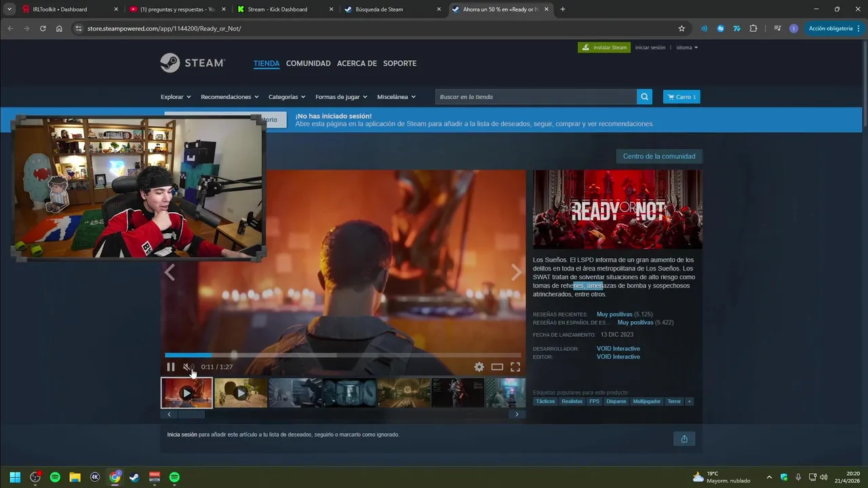Select the fourth screenshot thumbnail
The image size is (868, 488).
point(349,393)
